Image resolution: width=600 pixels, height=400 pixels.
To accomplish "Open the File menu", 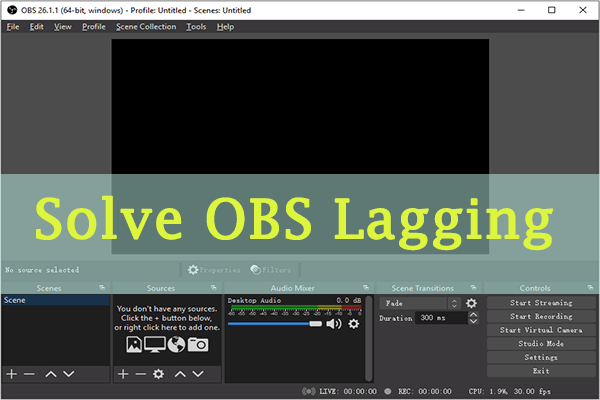I will 13,27.
